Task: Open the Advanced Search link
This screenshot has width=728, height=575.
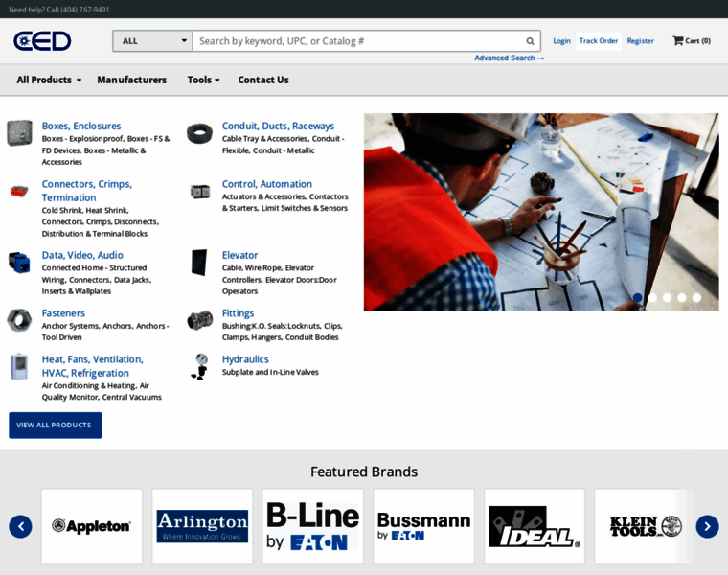Action: click(509, 58)
